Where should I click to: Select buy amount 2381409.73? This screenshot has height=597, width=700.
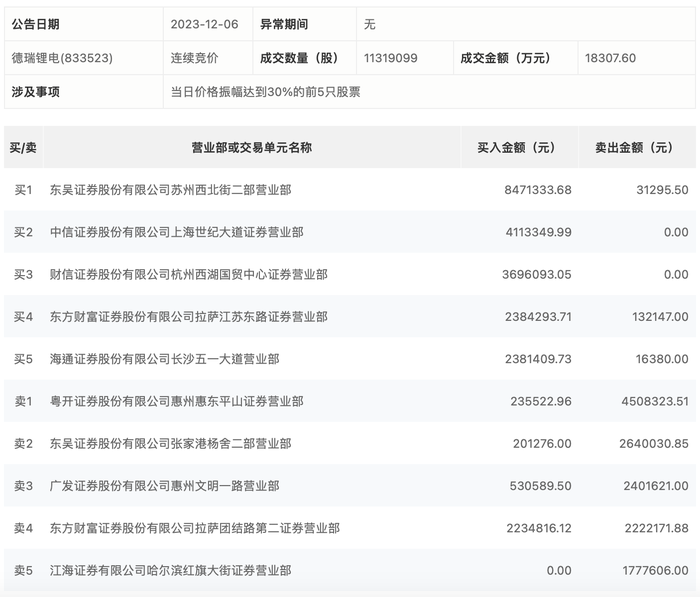tap(538, 359)
